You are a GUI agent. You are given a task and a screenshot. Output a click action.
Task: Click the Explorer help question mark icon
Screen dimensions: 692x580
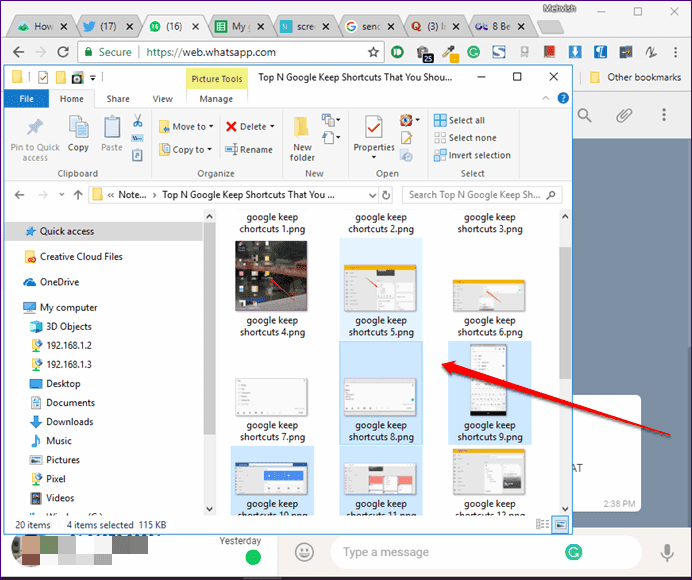561,99
